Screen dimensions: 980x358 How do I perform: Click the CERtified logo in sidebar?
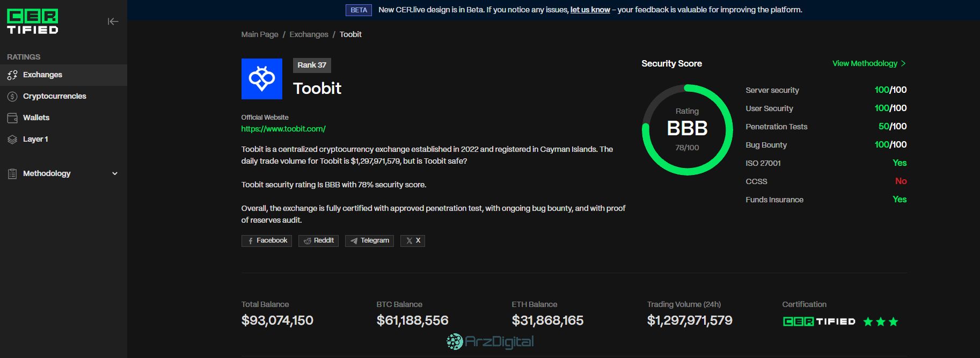32,21
